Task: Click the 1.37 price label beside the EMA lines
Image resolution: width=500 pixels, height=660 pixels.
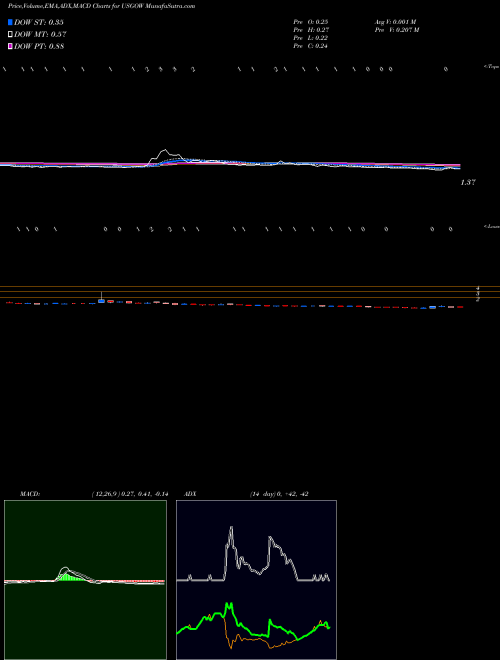Action: 468,183
